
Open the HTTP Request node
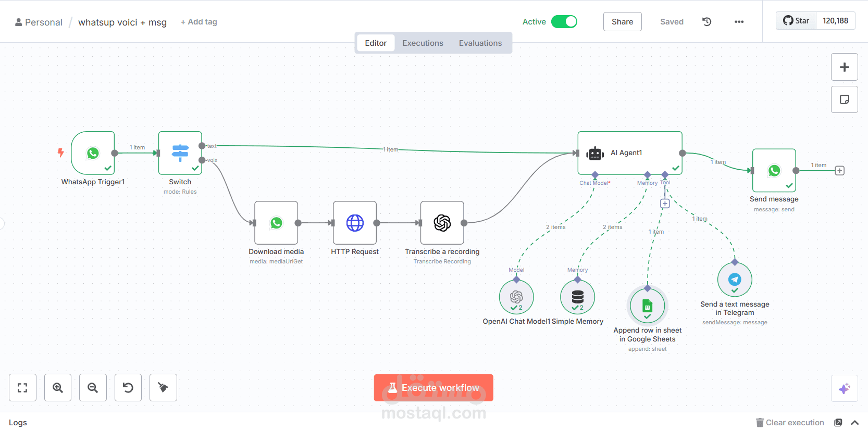click(x=355, y=223)
